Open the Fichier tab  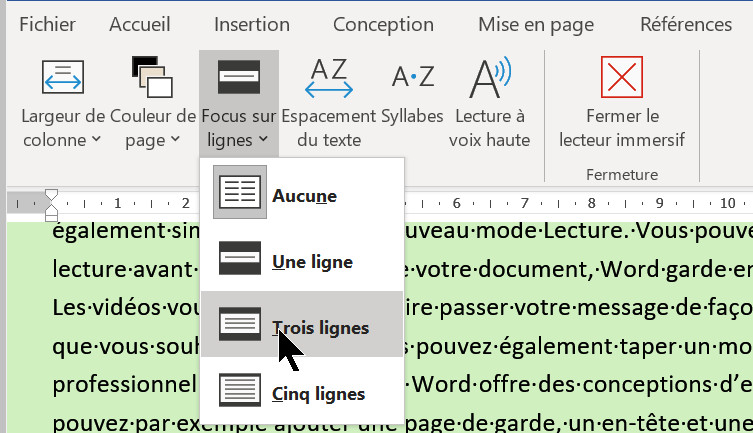[47, 24]
